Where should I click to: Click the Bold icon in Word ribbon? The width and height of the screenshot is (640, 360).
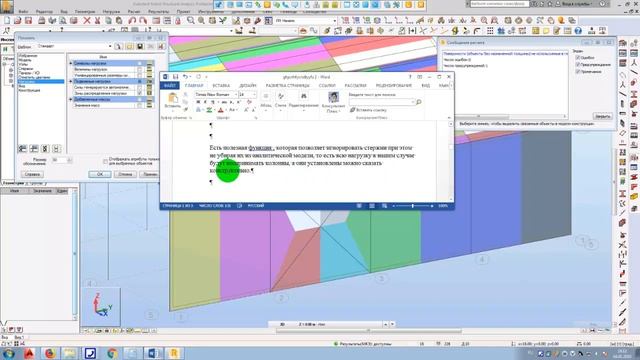pos(198,102)
